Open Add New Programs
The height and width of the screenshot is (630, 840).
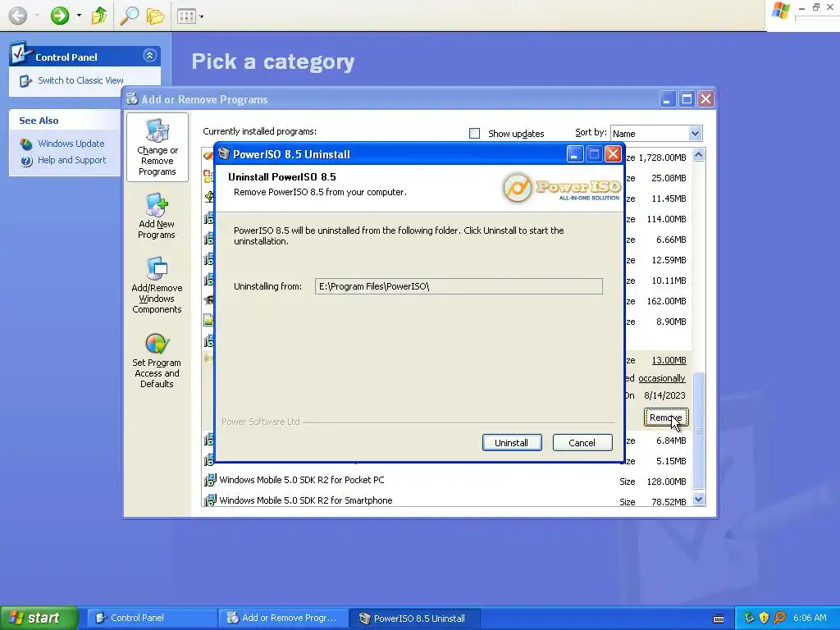pyautogui.click(x=157, y=217)
